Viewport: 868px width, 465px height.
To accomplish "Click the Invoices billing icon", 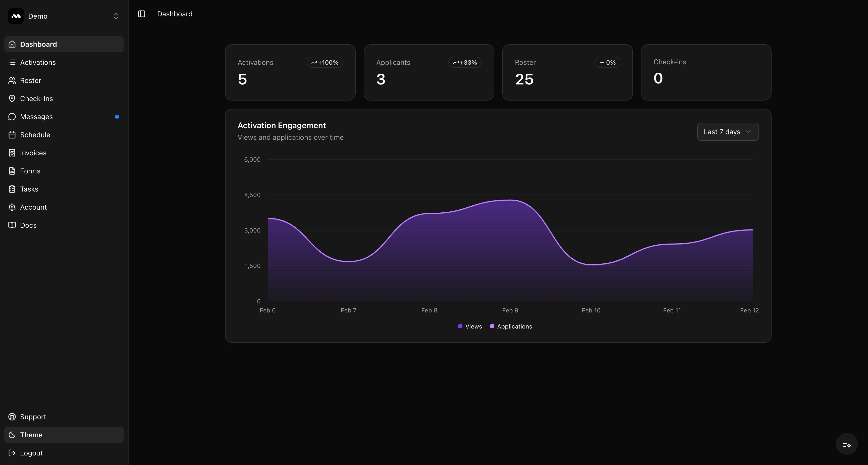I will 12,153.
